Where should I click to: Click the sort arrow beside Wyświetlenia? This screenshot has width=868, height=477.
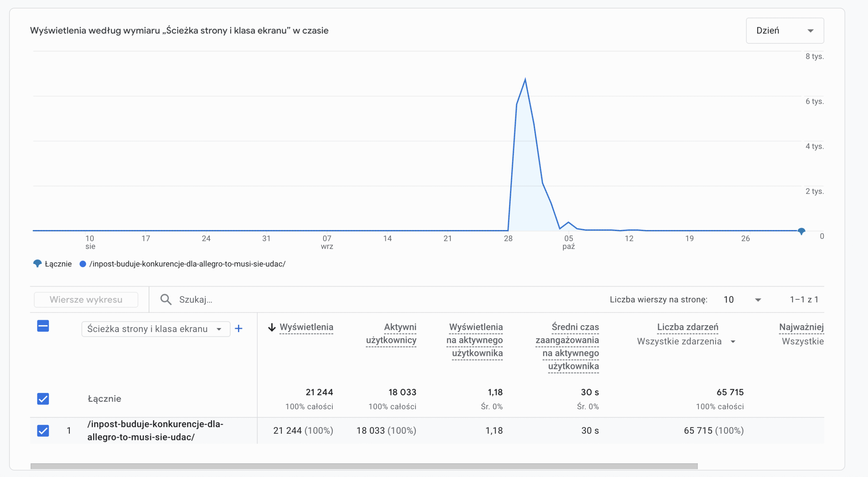click(272, 327)
